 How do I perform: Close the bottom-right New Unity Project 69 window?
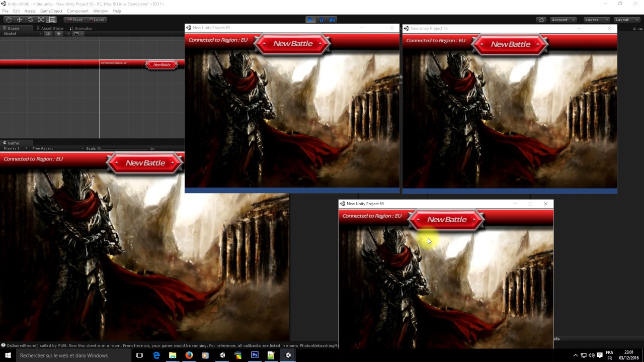[545, 204]
